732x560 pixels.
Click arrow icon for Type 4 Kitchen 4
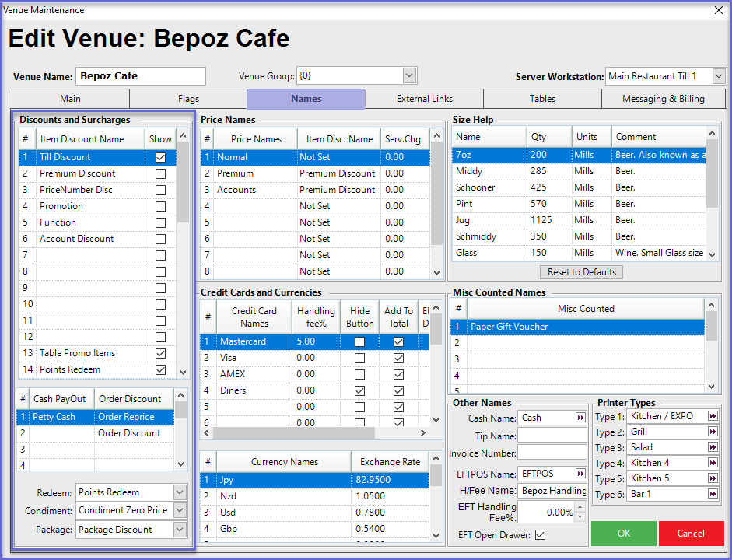pyautogui.click(x=713, y=463)
